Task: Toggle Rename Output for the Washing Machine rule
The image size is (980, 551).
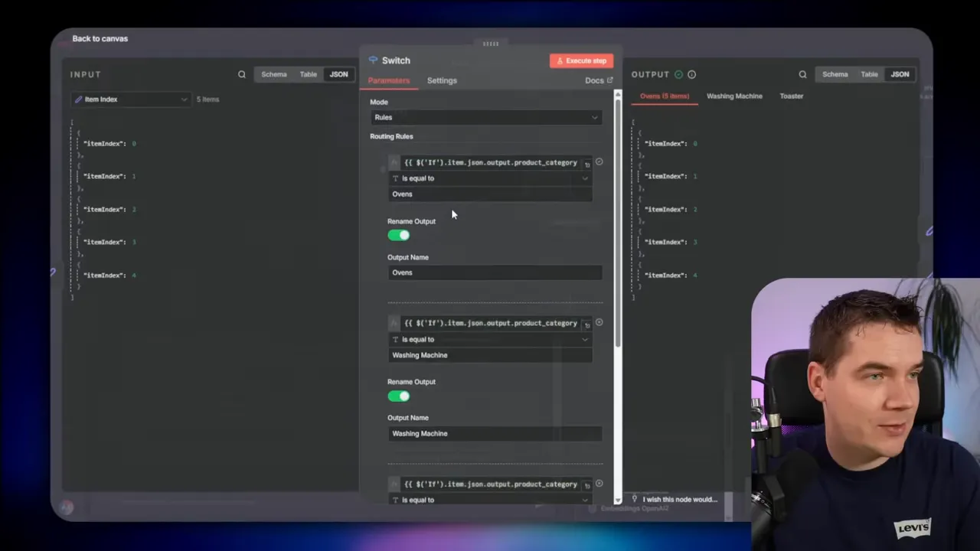Action: pyautogui.click(x=398, y=396)
